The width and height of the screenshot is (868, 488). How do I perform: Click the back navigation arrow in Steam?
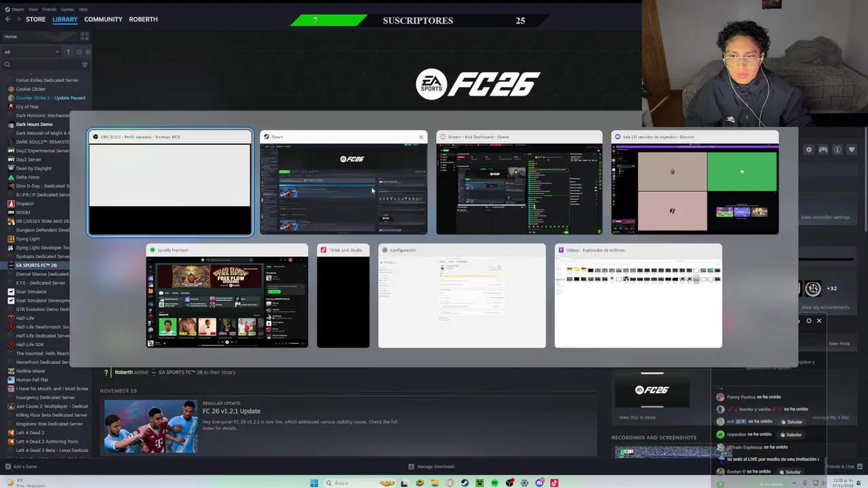click(x=8, y=19)
